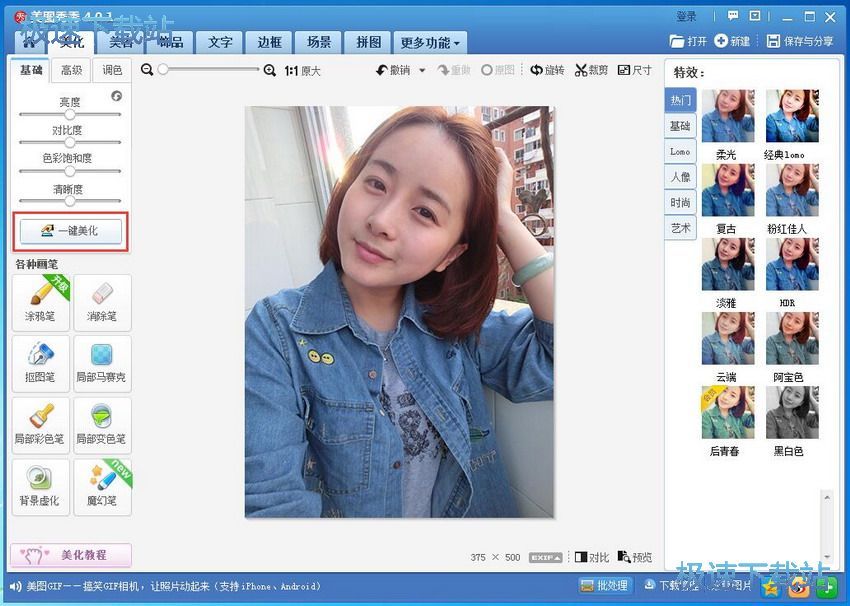This screenshot has width=850, height=606.
Task: Open 批处理 batch processing
Action: pyautogui.click(x=604, y=585)
